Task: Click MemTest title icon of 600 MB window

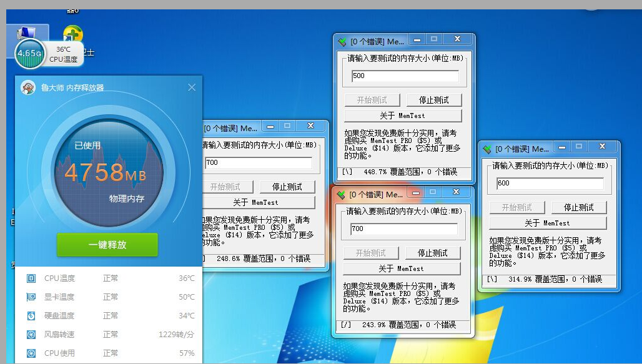Action: pyautogui.click(x=487, y=149)
